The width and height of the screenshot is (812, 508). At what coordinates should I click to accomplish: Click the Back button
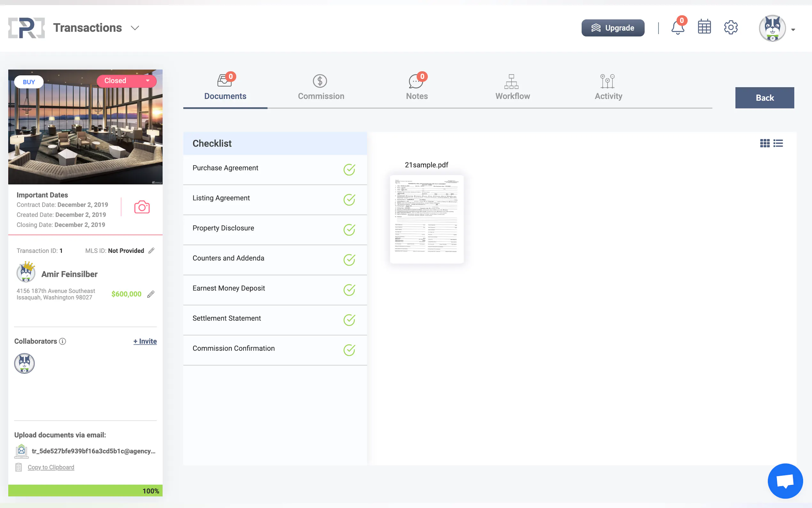click(764, 98)
